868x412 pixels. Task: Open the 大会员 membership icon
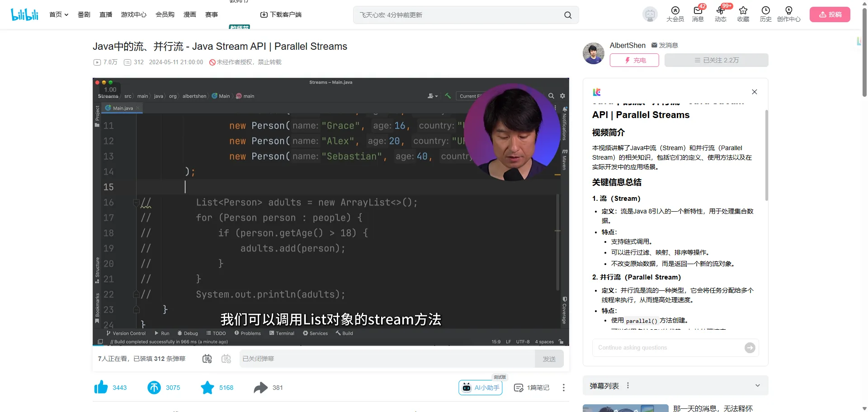click(675, 14)
